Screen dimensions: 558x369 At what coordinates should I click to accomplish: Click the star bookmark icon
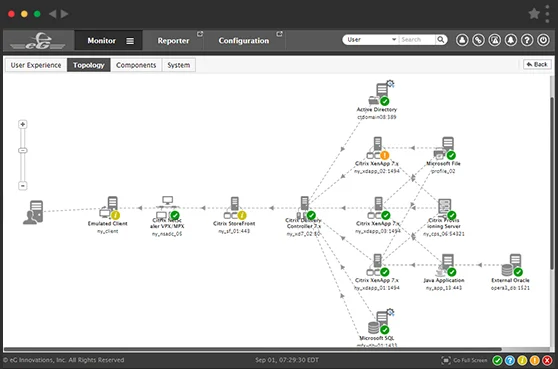point(534,14)
